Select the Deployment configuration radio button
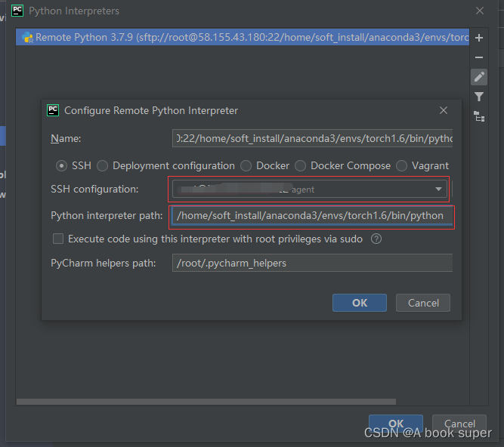Viewport: 504px width, 447px height. coord(102,166)
